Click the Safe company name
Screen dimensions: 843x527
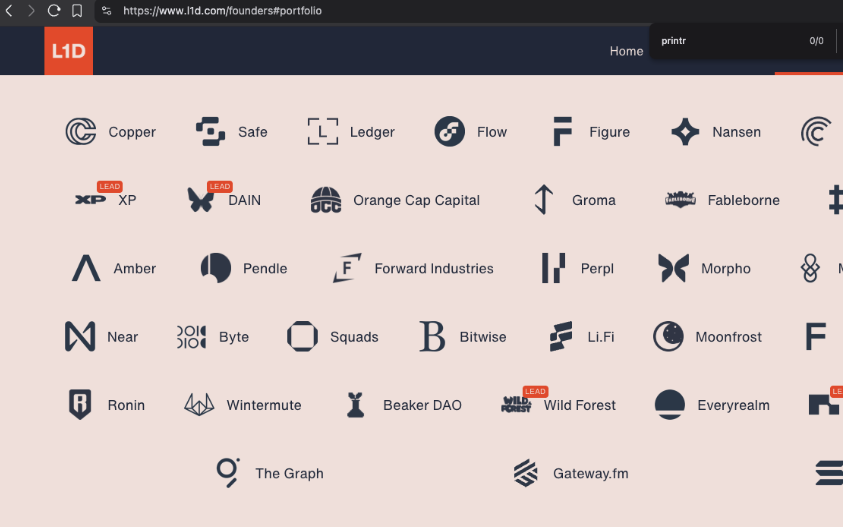click(253, 132)
